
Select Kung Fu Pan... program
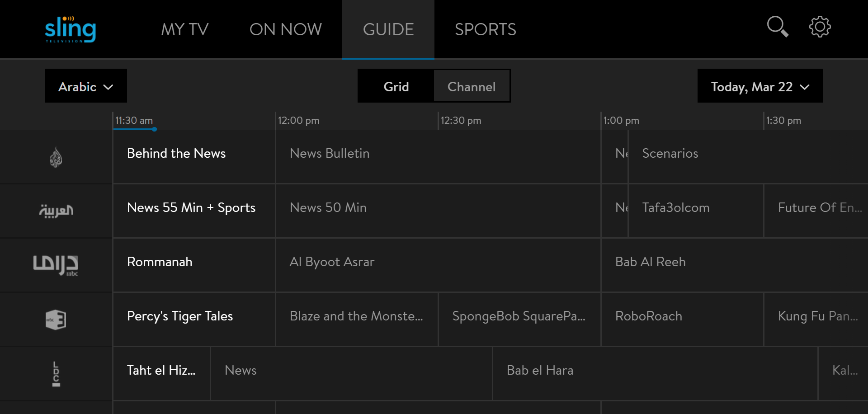(x=816, y=320)
